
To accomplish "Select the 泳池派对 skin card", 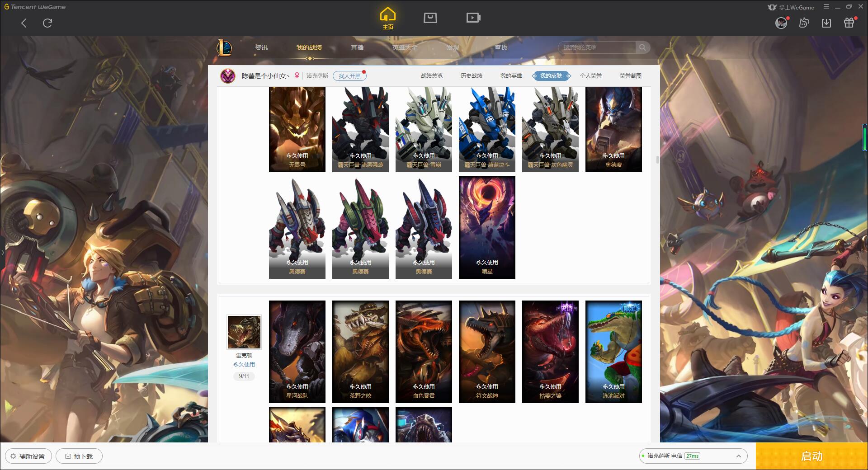I will pos(613,352).
